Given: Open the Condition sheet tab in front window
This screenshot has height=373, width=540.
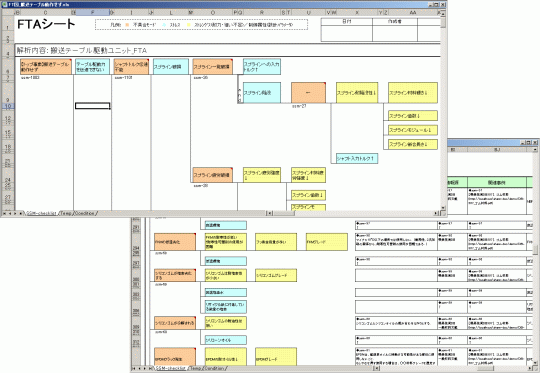Looking at the screenshot, I should 85,214.
